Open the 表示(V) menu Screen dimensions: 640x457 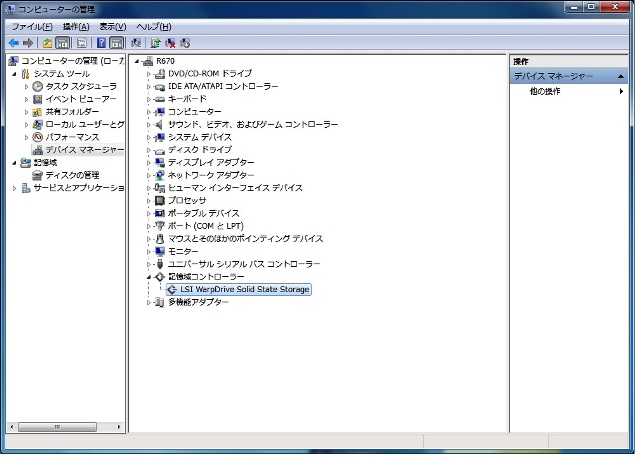click(113, 26)
